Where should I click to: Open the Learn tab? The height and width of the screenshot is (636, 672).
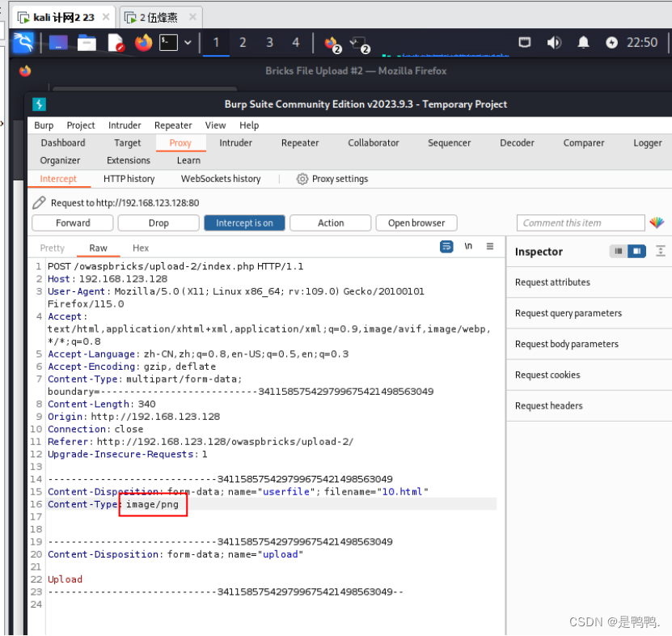pyautogui.click(x=188, y=160)
